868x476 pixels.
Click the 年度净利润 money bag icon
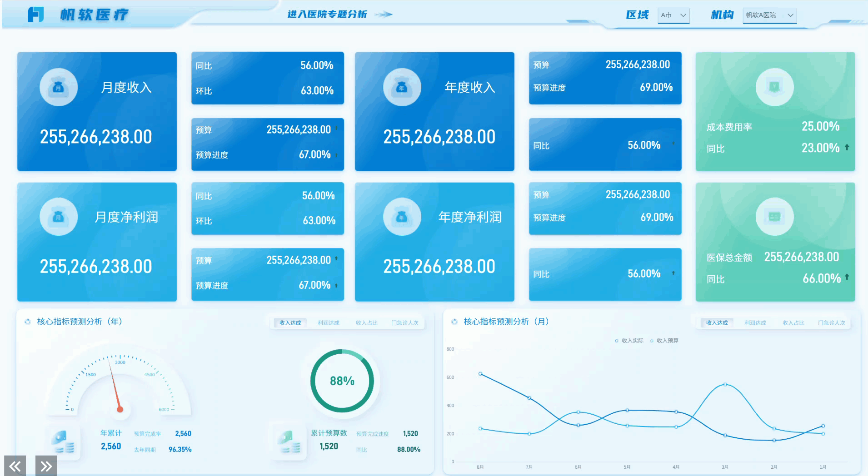coord(402,217)
